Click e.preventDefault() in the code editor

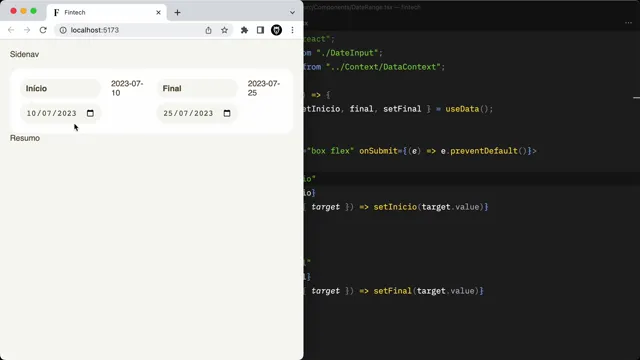click(484, 151)
